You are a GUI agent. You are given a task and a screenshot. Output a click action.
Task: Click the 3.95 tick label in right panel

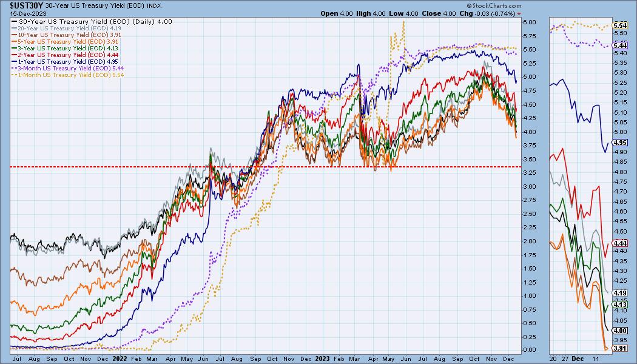tap(620, 340)
